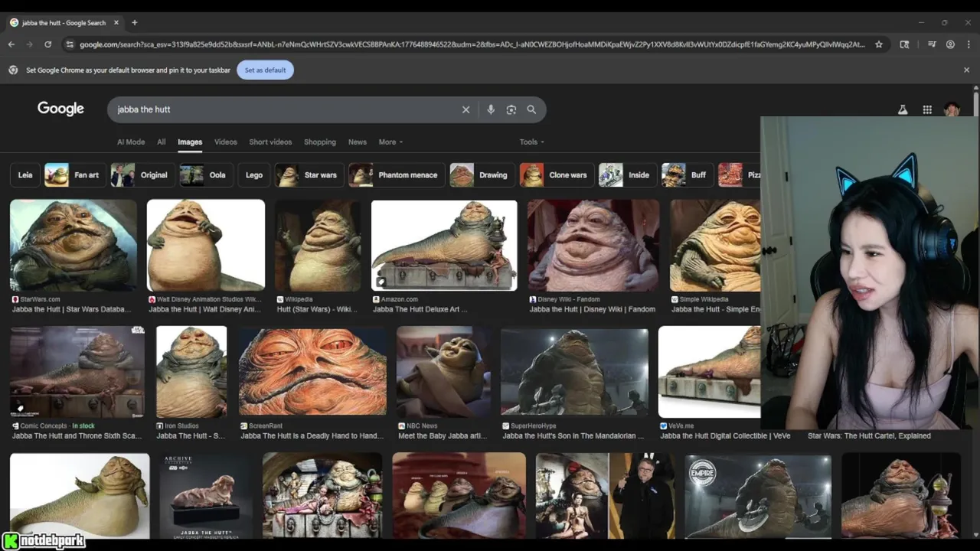Viewport: 980px width, 551px height.
Task: Open the Google apps grid icon
Action: tap(927, 109)
